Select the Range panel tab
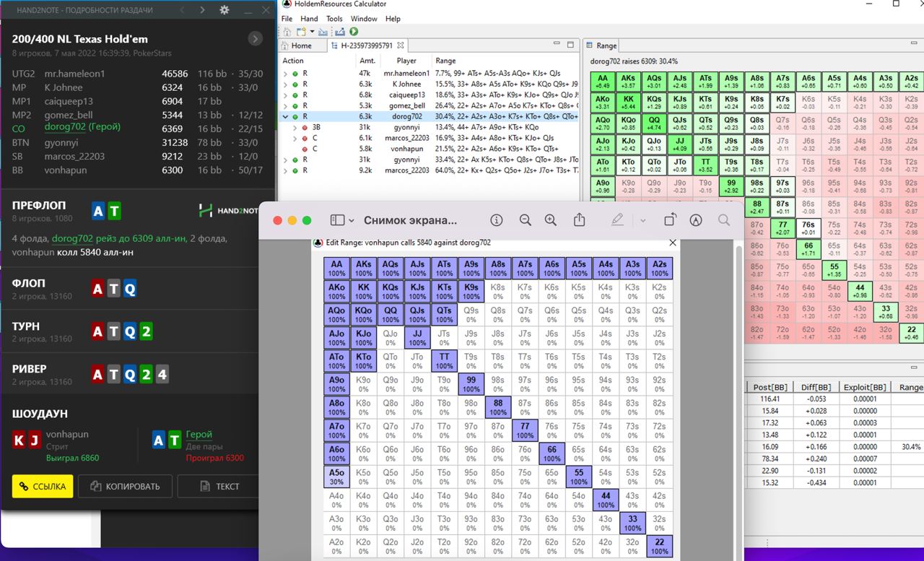 601,45
